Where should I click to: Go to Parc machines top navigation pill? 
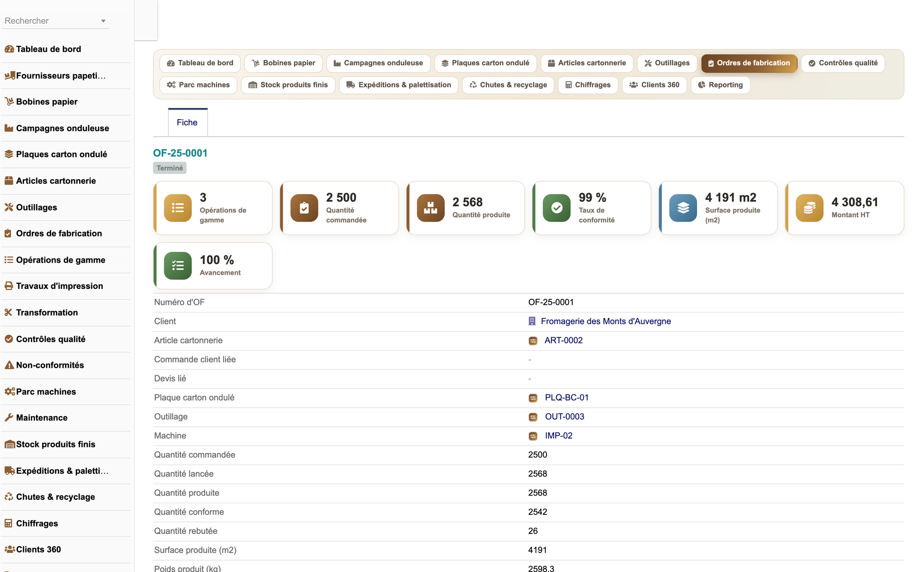pyautogui.click(x=198, y=85)
